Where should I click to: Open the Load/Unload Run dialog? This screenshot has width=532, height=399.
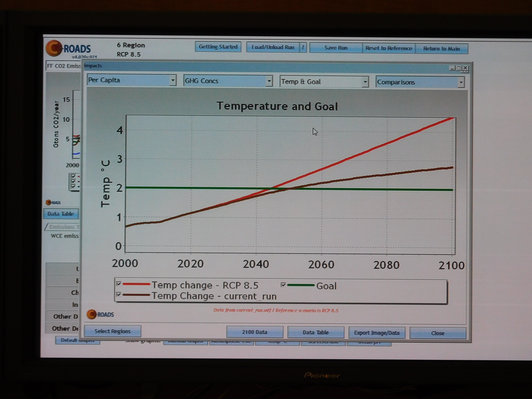pyautogui.click(x=273, y=47)
